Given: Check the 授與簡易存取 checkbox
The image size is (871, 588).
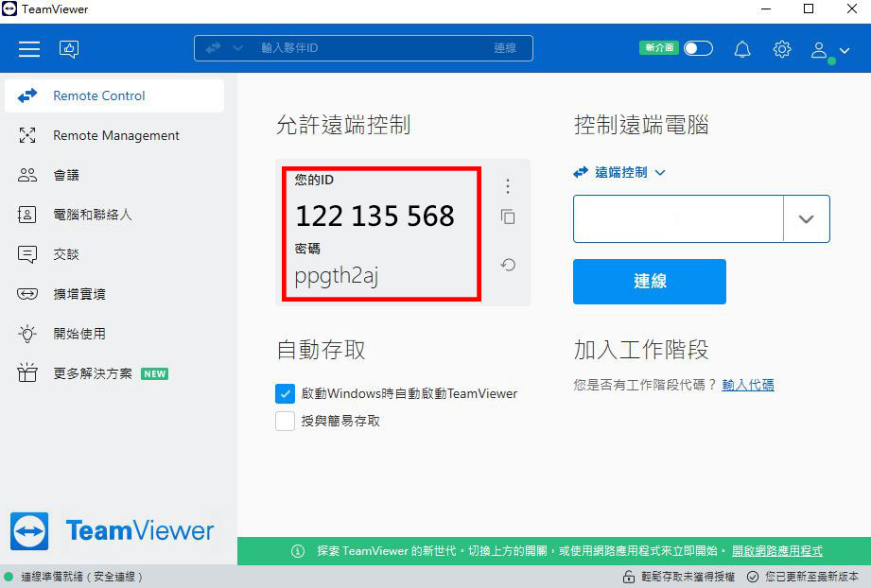Looking at the screenshot, I should (285, 421).
